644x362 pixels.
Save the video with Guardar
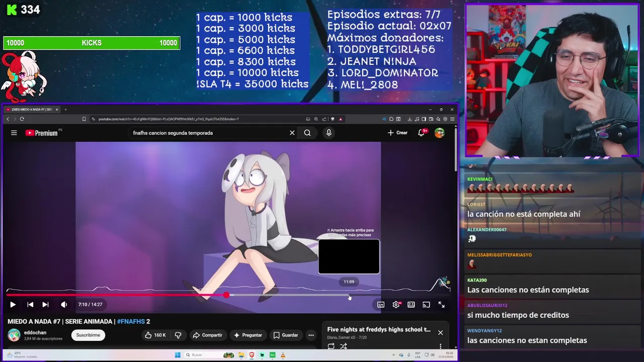[x=286, y=335]
